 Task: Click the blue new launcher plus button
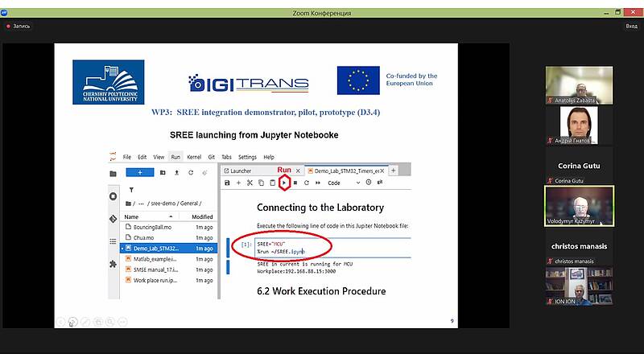140,172
